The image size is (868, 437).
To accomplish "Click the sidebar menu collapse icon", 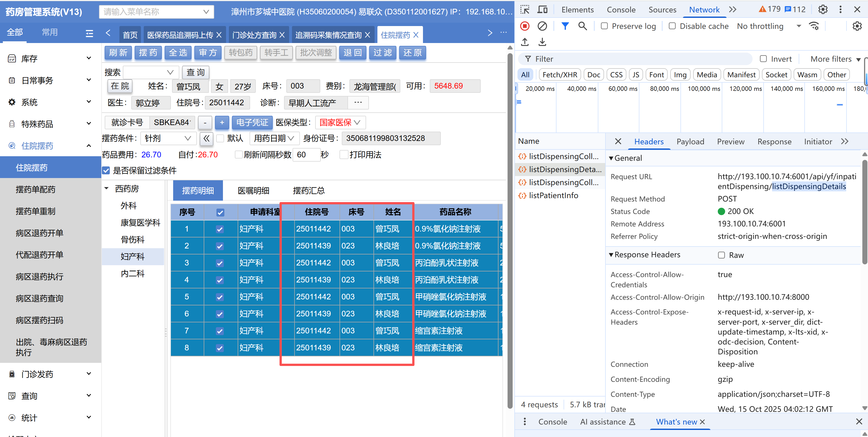I will (x=89, y=33).
